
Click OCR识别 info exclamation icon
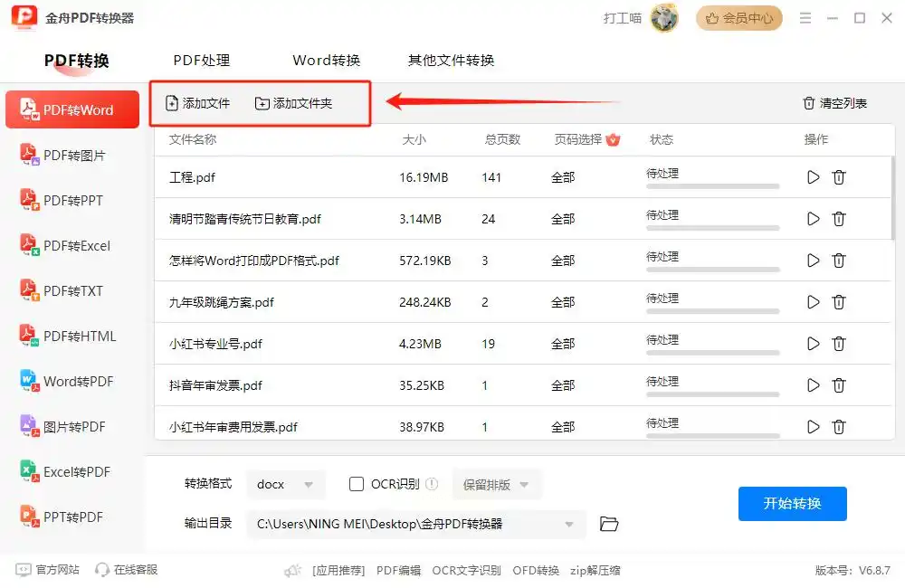pyautogui.click(x=432, y=484)
